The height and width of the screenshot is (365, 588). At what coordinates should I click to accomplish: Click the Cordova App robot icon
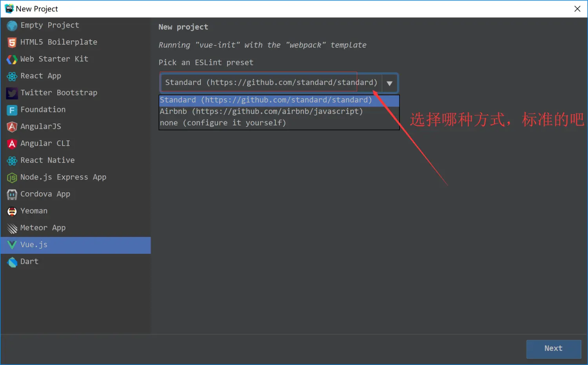click(x=12, y=194)
